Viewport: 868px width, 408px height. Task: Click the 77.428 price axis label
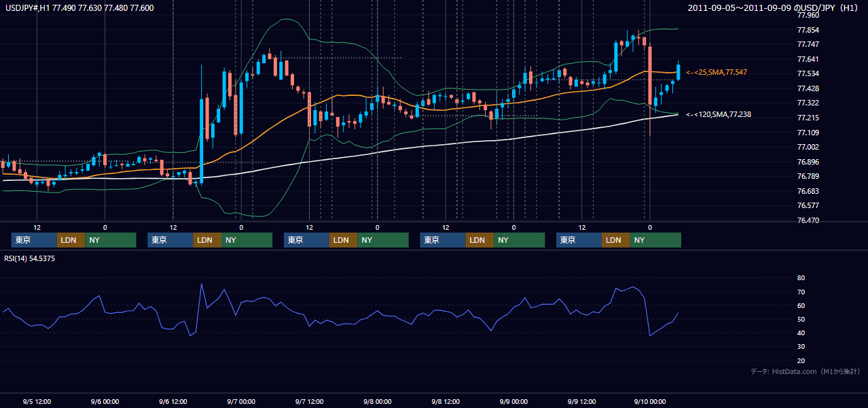tap(807, 88)
